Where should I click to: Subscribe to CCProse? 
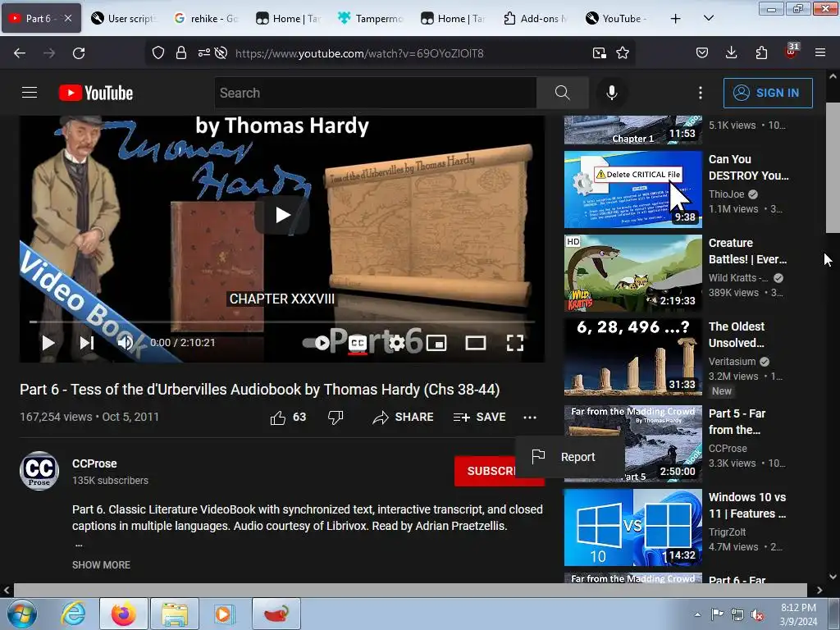coord(486,471)
